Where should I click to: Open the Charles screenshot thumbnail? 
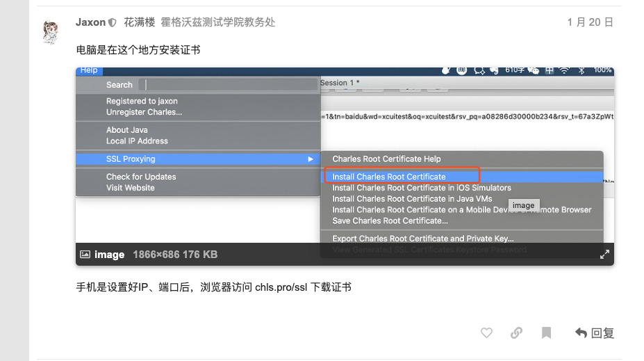point(345,166)
